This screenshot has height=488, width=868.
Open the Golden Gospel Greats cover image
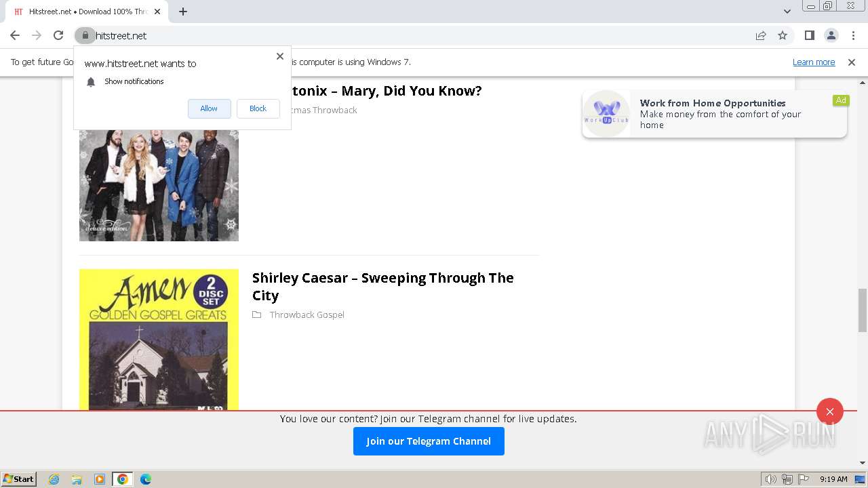[x=159, y=340]
